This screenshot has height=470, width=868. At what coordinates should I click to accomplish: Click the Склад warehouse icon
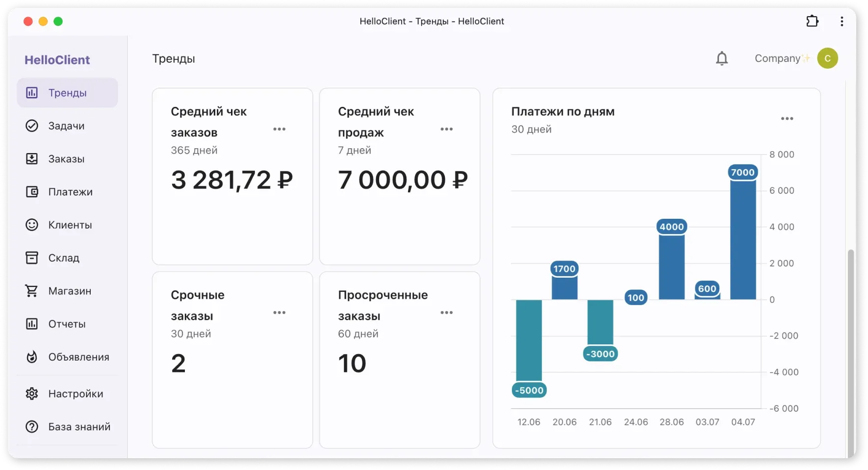32,258
